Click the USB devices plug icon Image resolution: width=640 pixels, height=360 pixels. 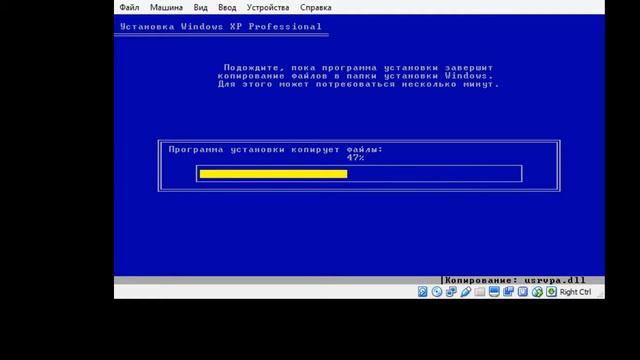[465, 292]
